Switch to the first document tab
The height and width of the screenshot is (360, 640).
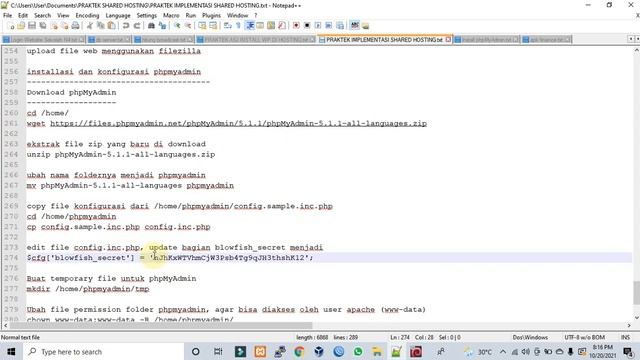click(44, 40)
